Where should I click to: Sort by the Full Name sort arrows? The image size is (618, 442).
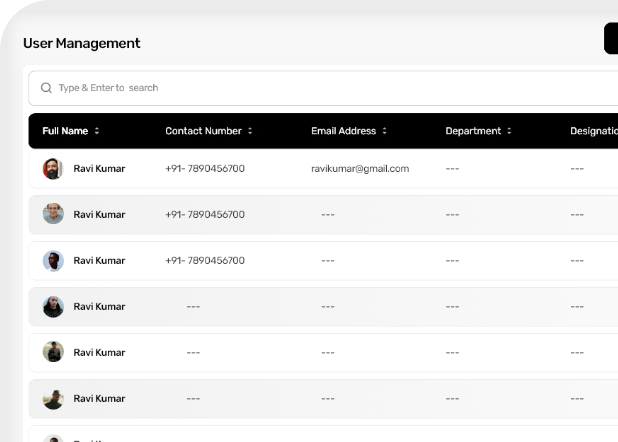[97, 131]
